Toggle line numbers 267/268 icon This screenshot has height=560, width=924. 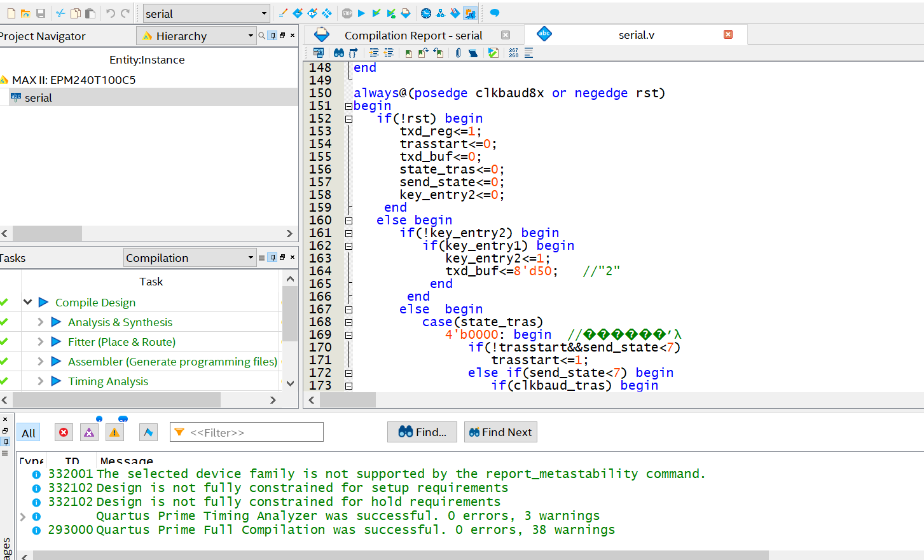coord(514,53)
